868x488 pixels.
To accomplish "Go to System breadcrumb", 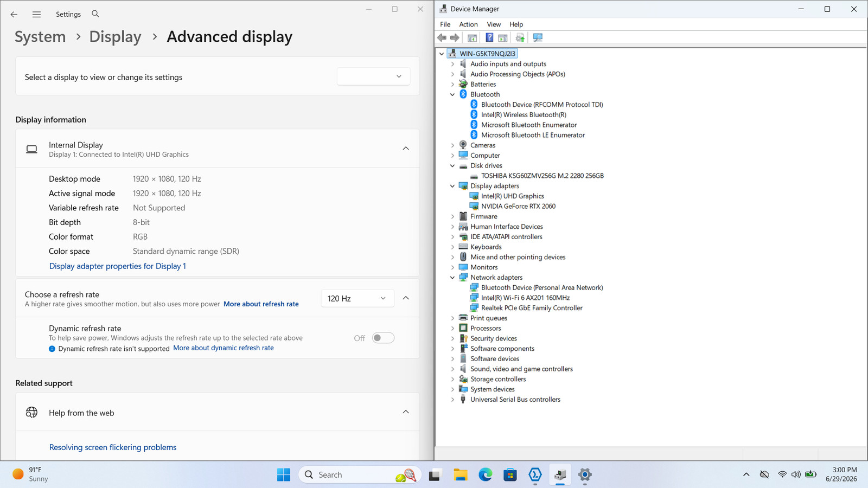I will [x=40, y=37].
